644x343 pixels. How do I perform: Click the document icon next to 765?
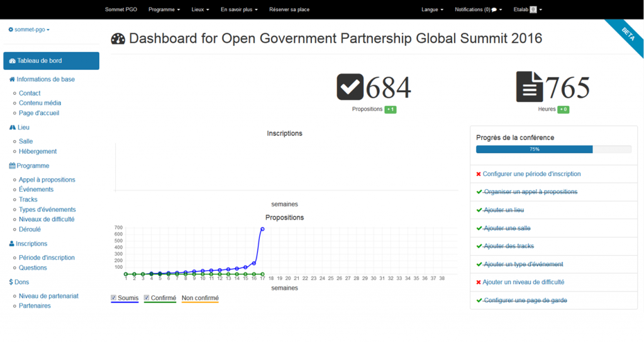(x=530, y=87)
